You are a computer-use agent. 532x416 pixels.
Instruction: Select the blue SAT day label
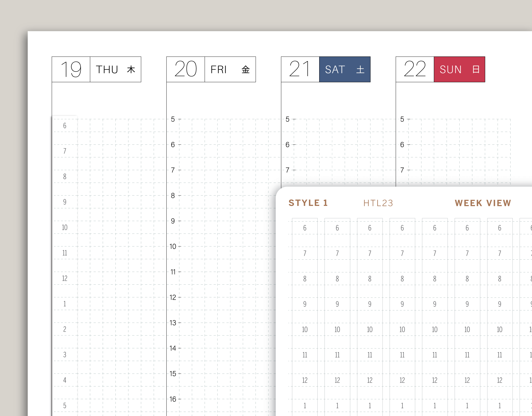(x=335, y=70)
